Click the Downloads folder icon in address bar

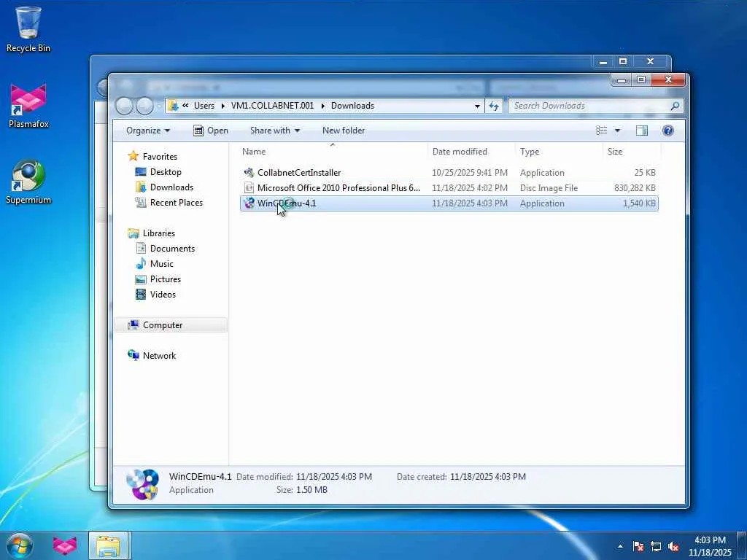click(x=174, y=106)
